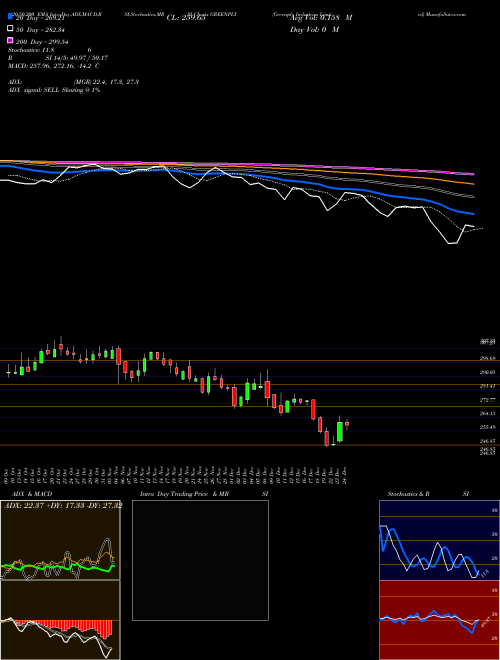Select the '50 Day = 282.34' legend text

click(x=42, y=30)
